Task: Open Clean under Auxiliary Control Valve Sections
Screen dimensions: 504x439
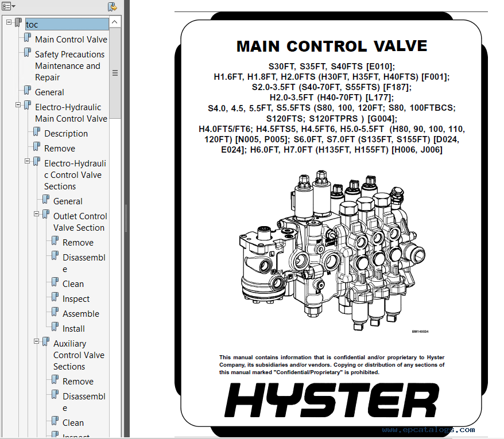Action: [73, 422]
